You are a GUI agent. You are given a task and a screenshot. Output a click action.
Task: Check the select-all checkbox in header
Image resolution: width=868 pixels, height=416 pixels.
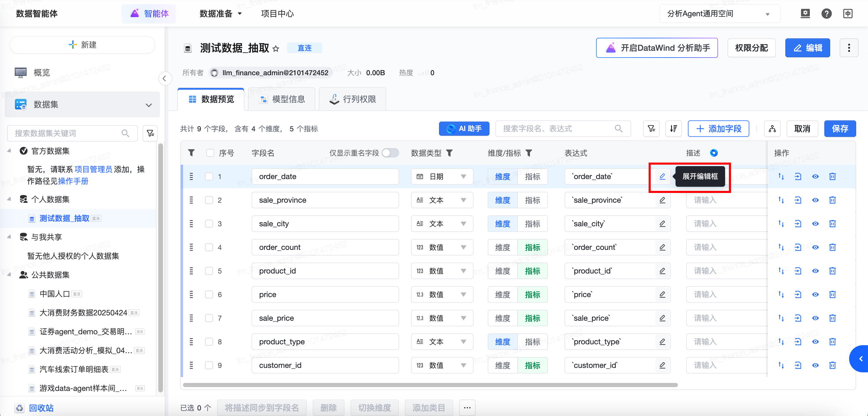pyautogui.click(x=210, y=153)
